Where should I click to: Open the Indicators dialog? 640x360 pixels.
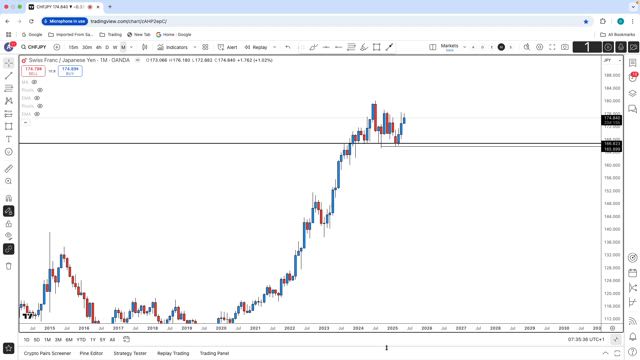[173, 47]
